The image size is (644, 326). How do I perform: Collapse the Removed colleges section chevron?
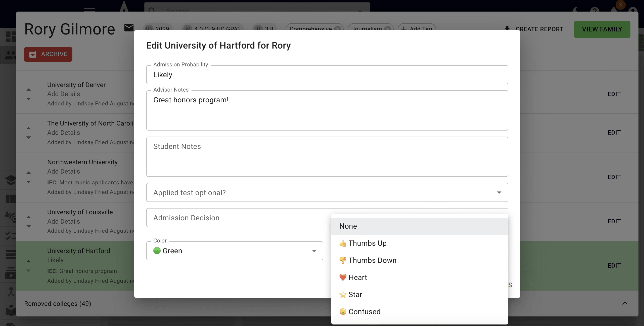pyautogui.click(x=625, y=303)
